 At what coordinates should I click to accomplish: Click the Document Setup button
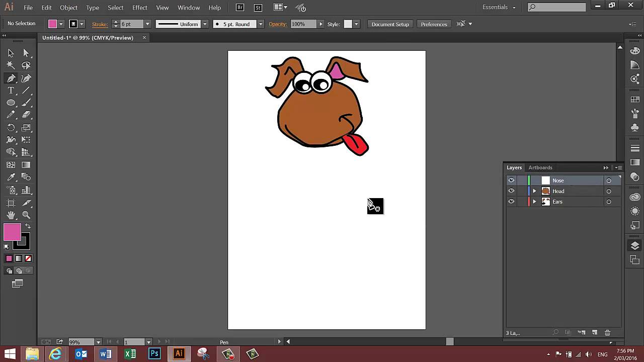click(390, 24)
